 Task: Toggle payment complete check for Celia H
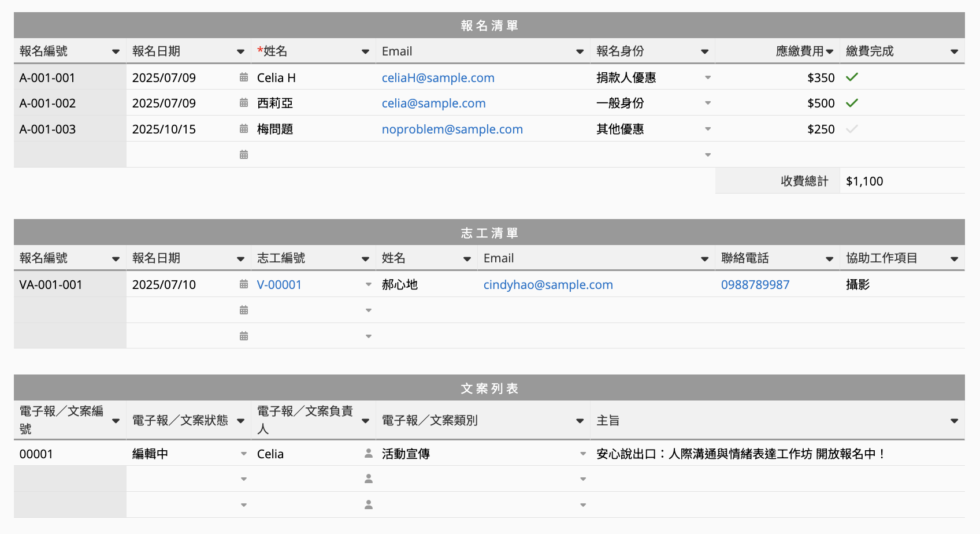[852, 77]
